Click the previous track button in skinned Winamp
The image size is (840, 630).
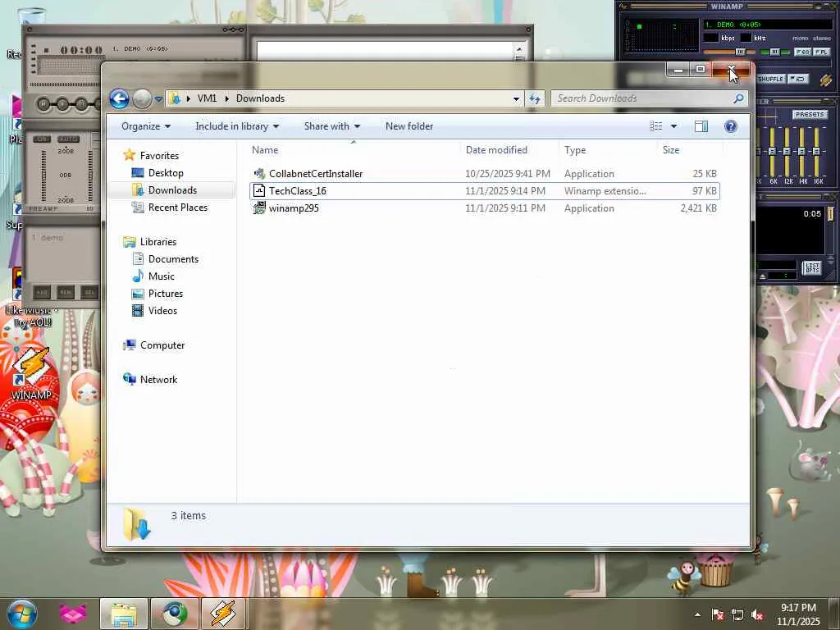point(43,104)
